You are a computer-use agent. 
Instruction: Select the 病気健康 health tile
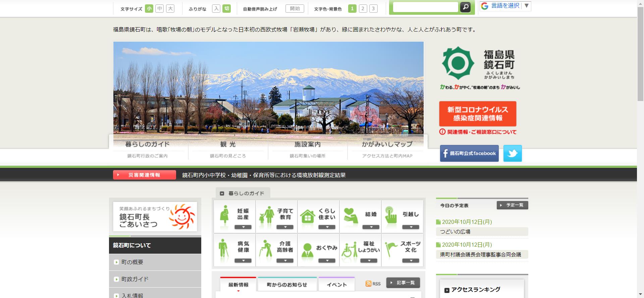[x=235, y=250]
